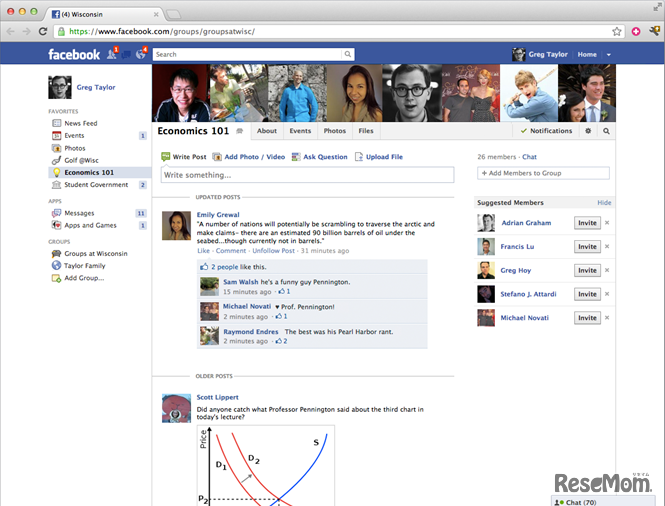Open Emily Grewal's profile picture

coord(176,226)
